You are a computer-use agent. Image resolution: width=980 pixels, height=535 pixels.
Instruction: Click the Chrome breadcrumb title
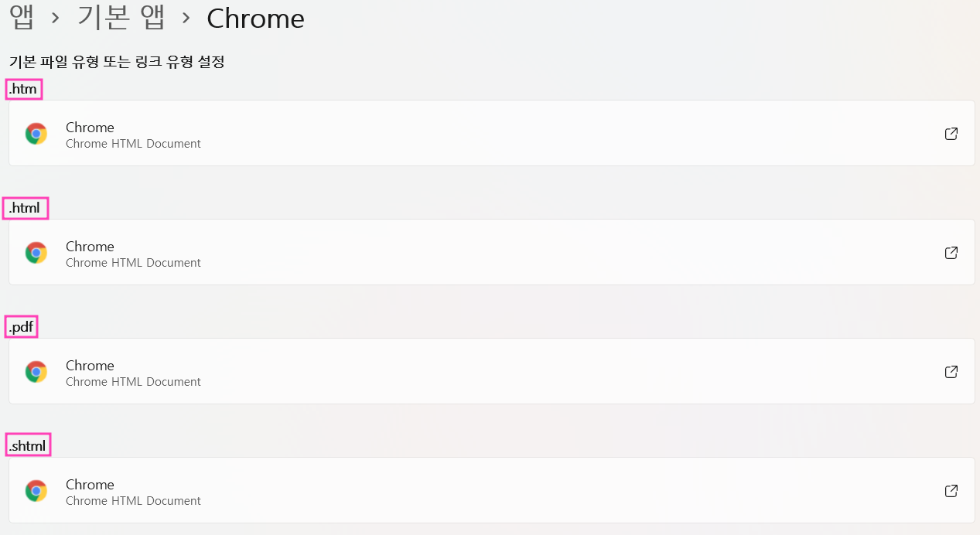tap(255, 19)
